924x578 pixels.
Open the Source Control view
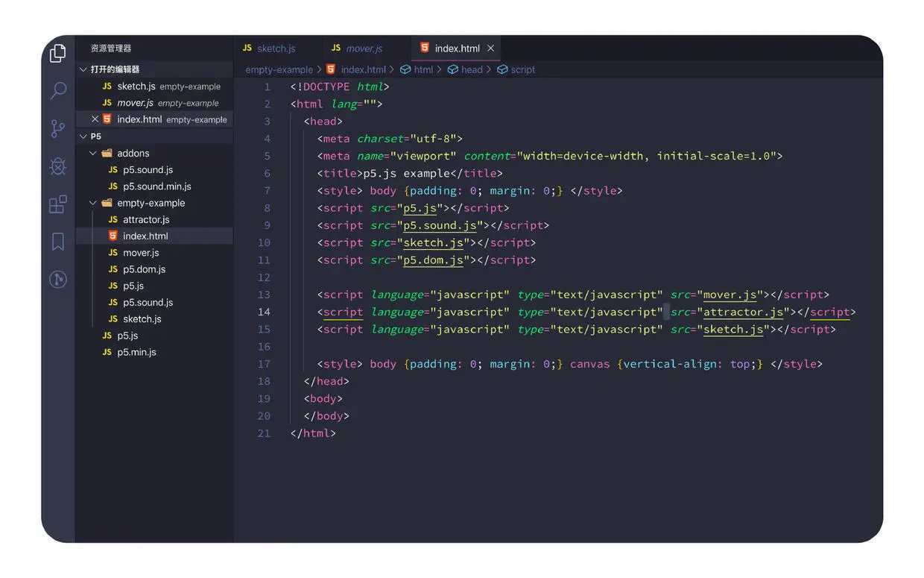click(x=58, y=128)
